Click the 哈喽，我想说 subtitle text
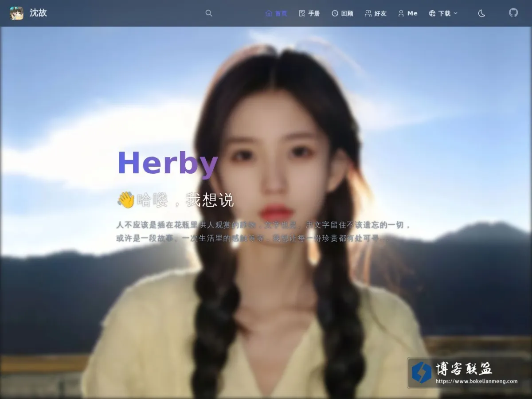Viewport: 532px width, 399px height. 185,200
